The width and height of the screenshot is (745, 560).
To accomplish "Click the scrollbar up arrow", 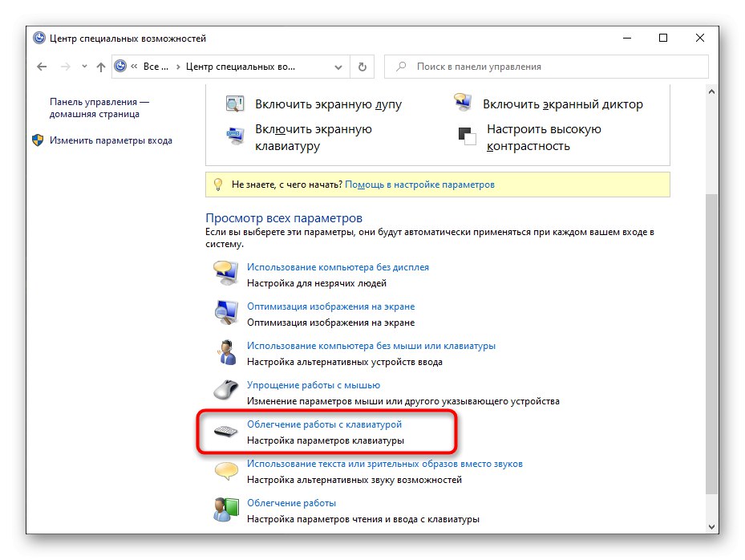I will [711, 91].
